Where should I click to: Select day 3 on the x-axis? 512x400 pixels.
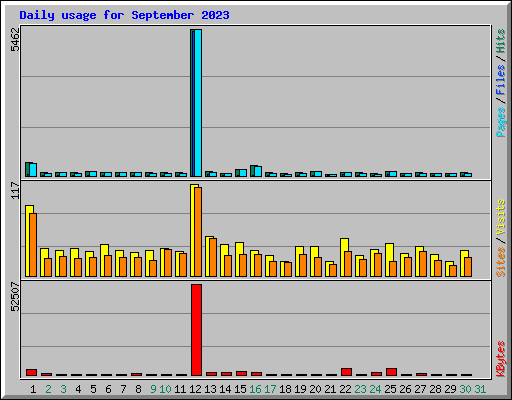63,389
